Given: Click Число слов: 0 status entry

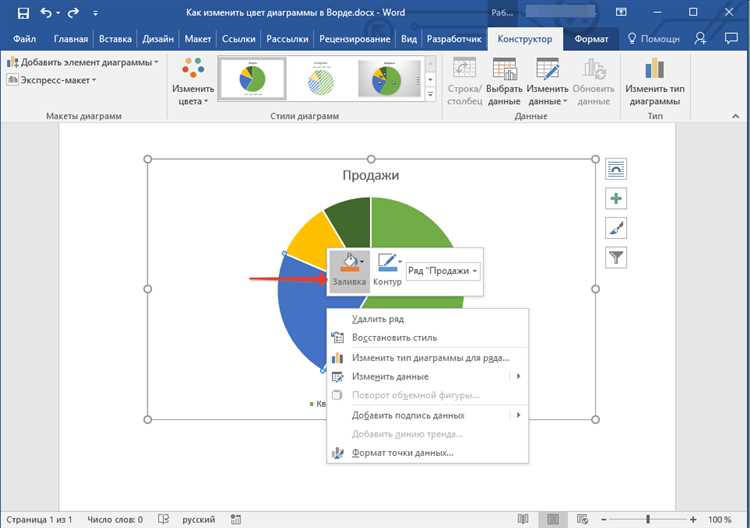Looking at the screenshot, I should (115, 519).
